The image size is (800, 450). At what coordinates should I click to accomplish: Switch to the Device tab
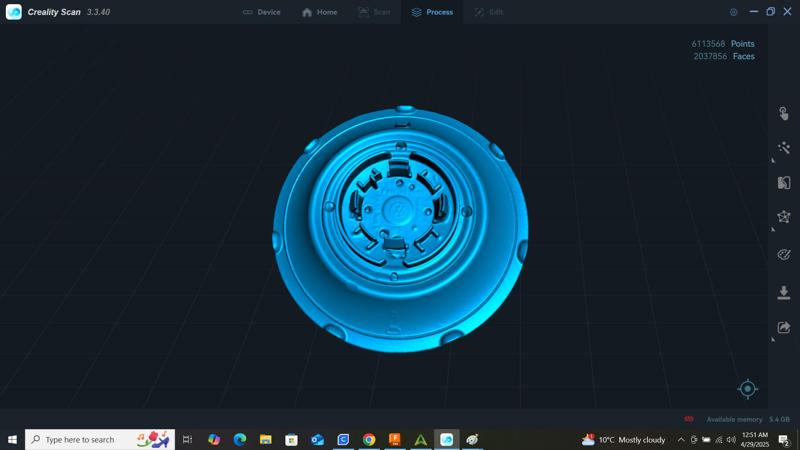tap(261, 12)
